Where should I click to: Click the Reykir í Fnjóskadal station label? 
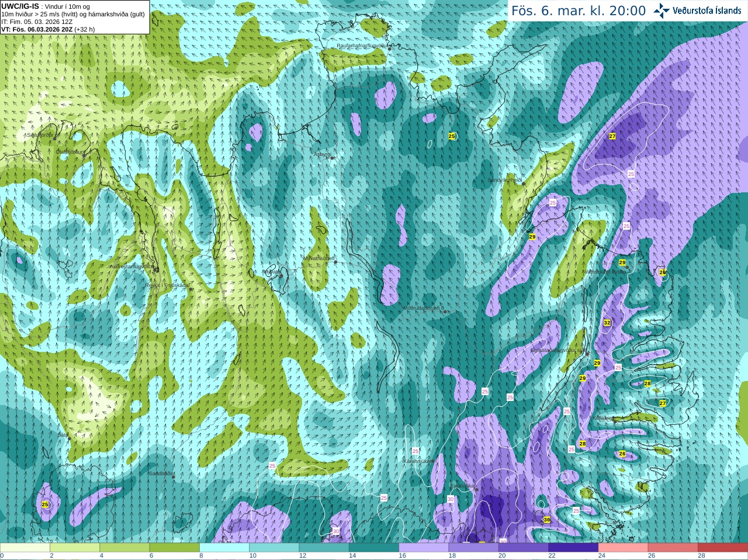167,285
